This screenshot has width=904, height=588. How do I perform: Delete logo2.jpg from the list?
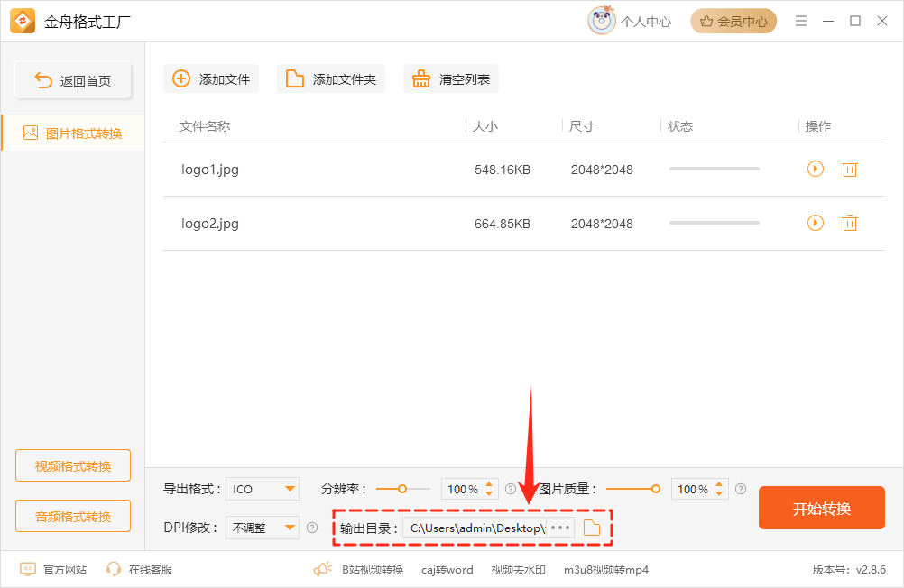[x=849, y=223]
